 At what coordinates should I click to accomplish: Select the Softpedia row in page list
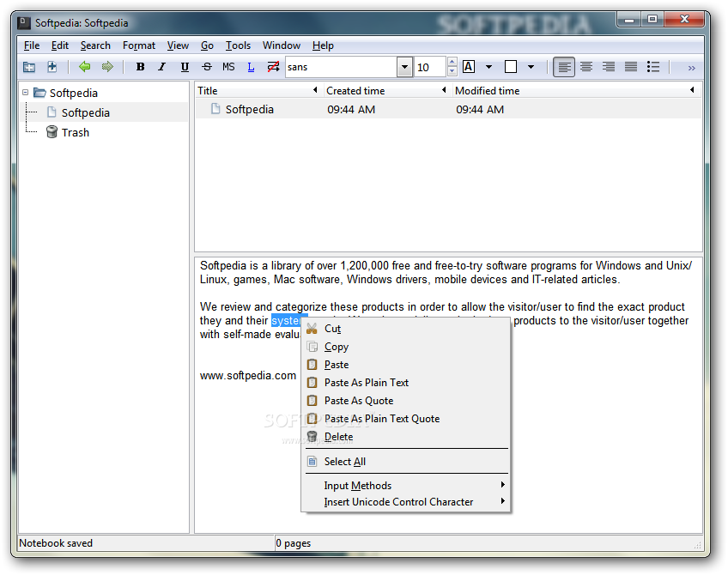(448, 110)
